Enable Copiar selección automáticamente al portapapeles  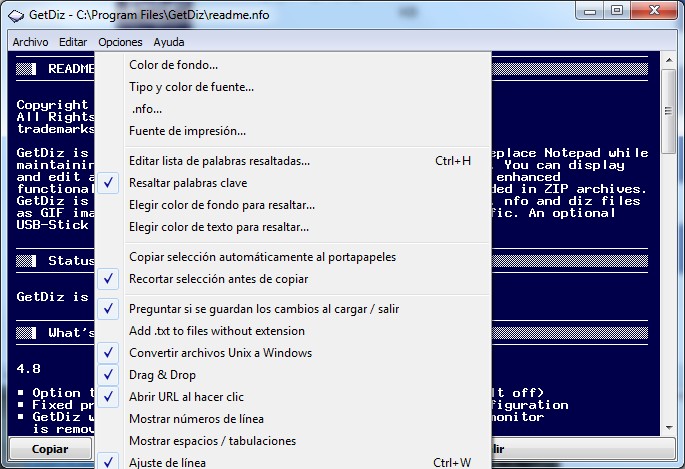[x=293, y=257]
